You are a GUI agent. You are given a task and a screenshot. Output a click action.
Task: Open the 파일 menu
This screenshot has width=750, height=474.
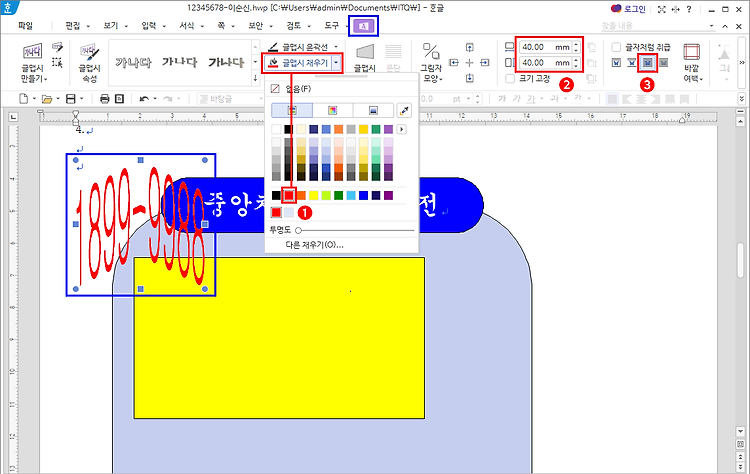point(25,26)
